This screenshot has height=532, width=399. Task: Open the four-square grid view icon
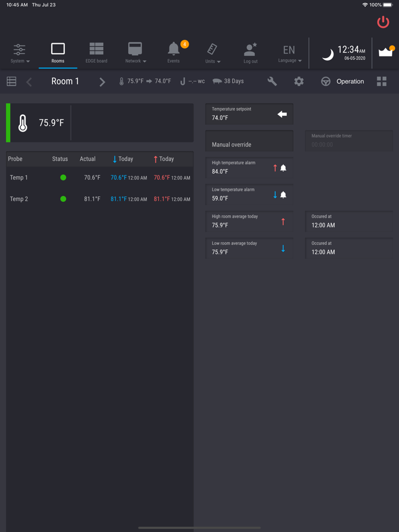(x=382, y=81)
